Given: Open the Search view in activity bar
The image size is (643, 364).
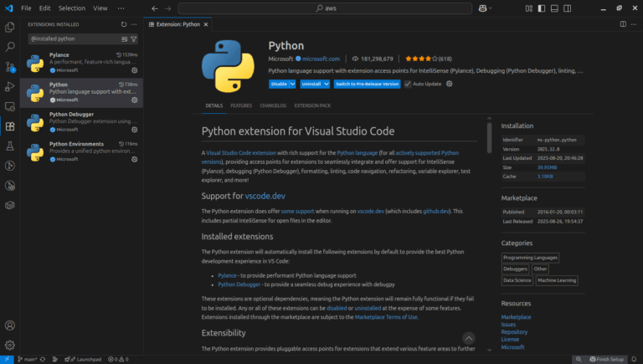Looking at the screenshot, I should [10, 47].
